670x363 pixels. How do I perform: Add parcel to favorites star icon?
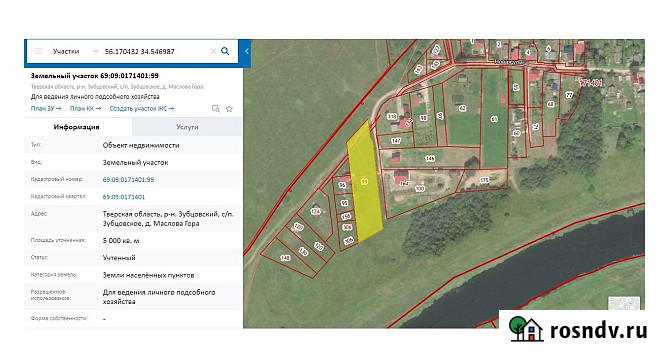[229, 109]
